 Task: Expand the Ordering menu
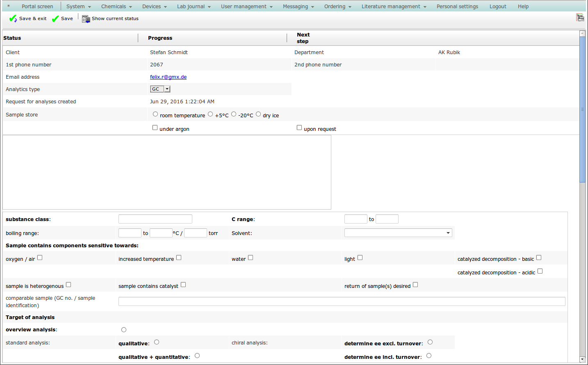click(x=337, y=7)
